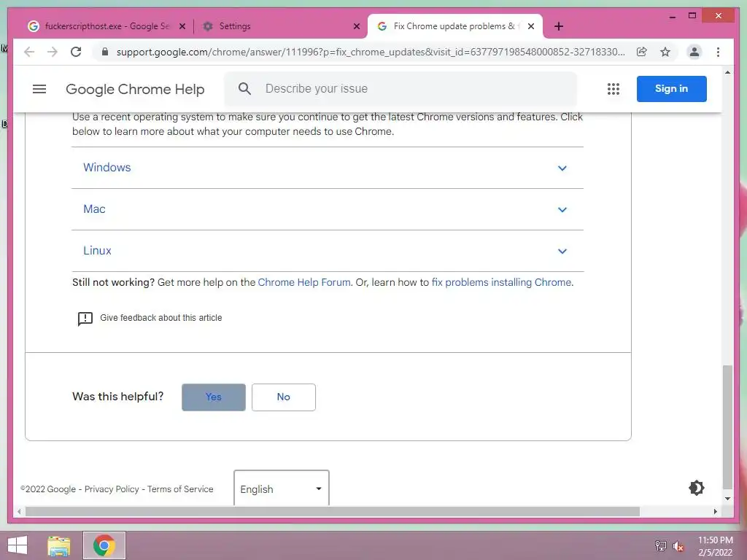Image resolution: width=747 pixels, height=560 pixels.
Task: Click the lock icon in address bar
Action: click(x=105, y=52)
